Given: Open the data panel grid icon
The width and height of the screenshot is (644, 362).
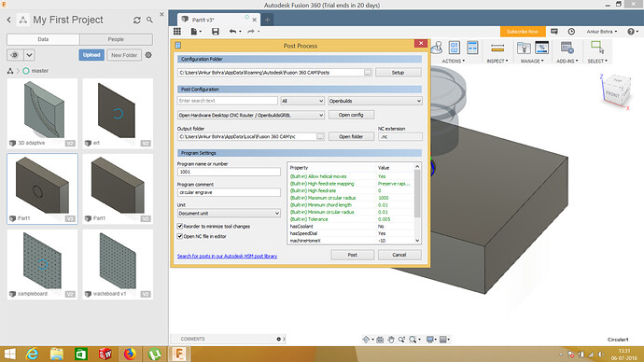Looking at the screenshot, I should 177,31.
